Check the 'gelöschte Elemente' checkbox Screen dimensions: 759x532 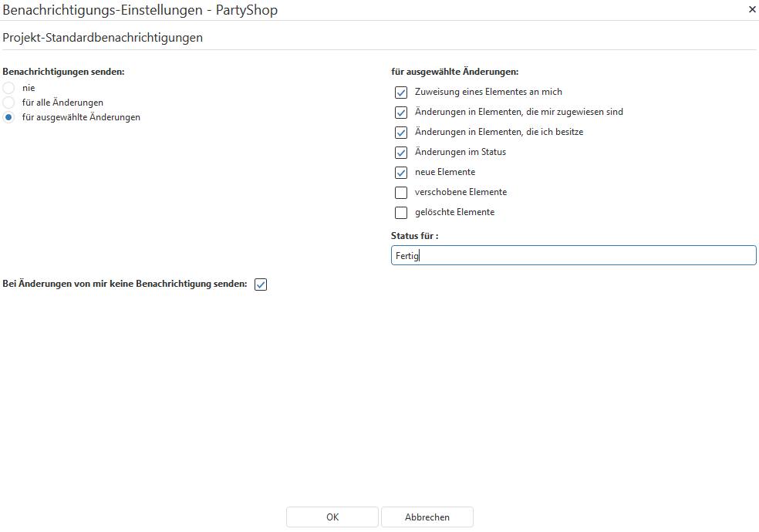pyautogui.click(x=401, y=213)
